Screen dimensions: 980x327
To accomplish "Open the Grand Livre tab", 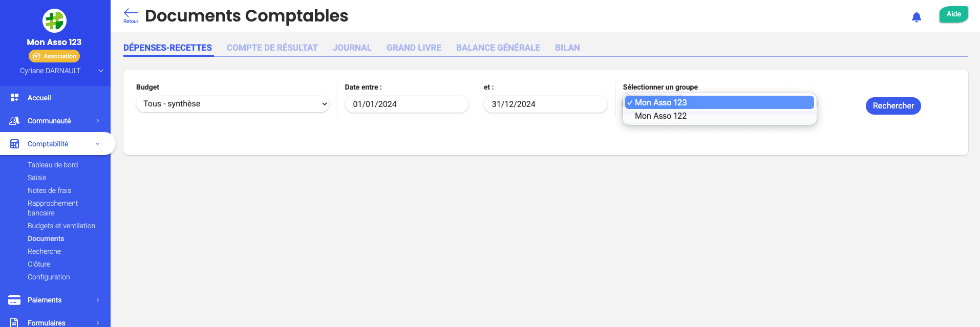I will coord(414,48).
